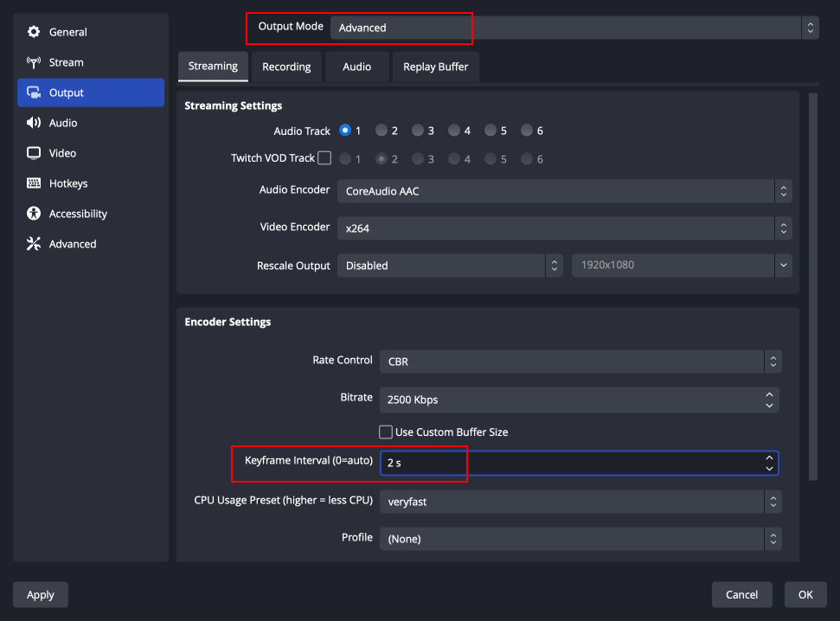Image resolution: width=840 pixels, height=621 pixels.
Task: Click the OK button
Action: pyautogui.click(x=805, y=595)
